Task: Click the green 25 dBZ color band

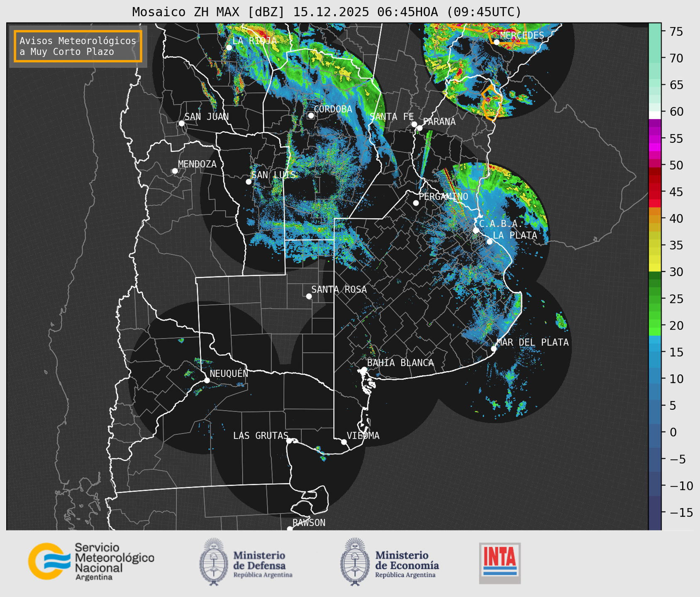Action: [655, 298]
